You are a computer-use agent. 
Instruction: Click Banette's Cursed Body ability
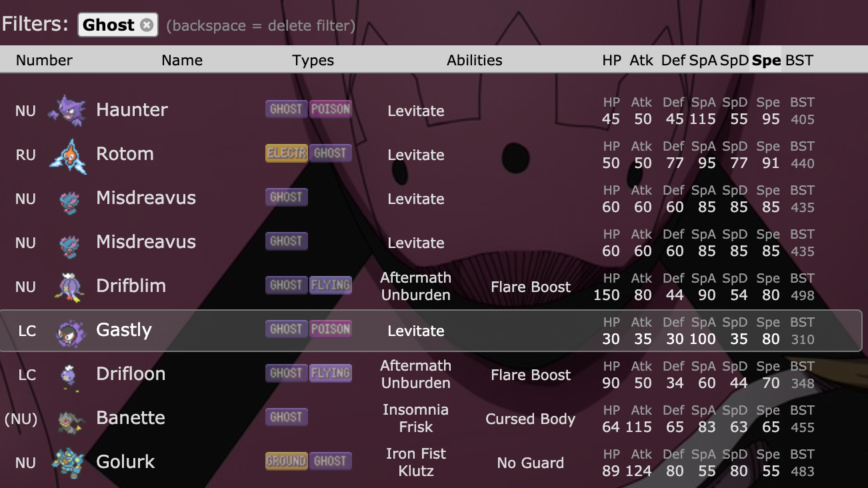(531, 419)
